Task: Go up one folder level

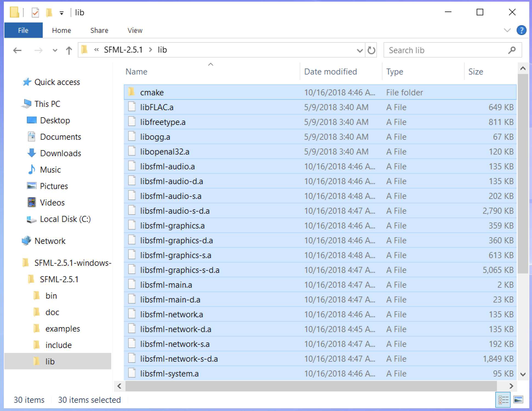Action: (69, 50)
